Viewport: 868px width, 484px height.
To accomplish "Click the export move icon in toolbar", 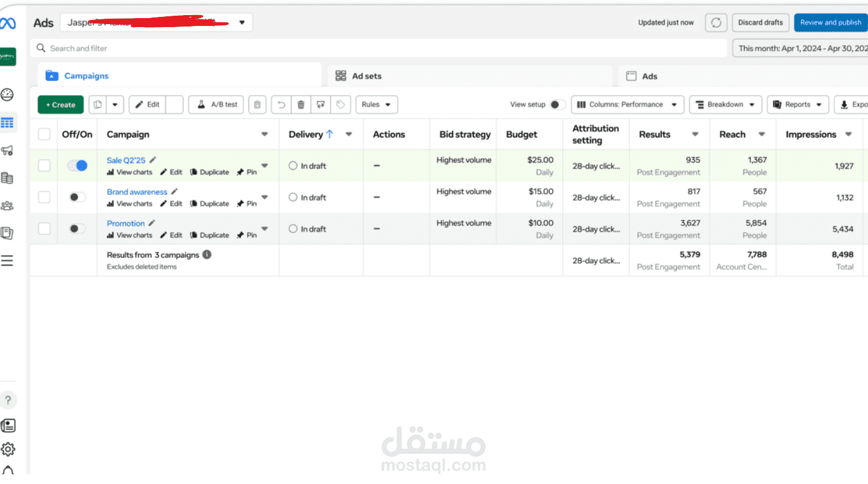I will tap(321, 104).
